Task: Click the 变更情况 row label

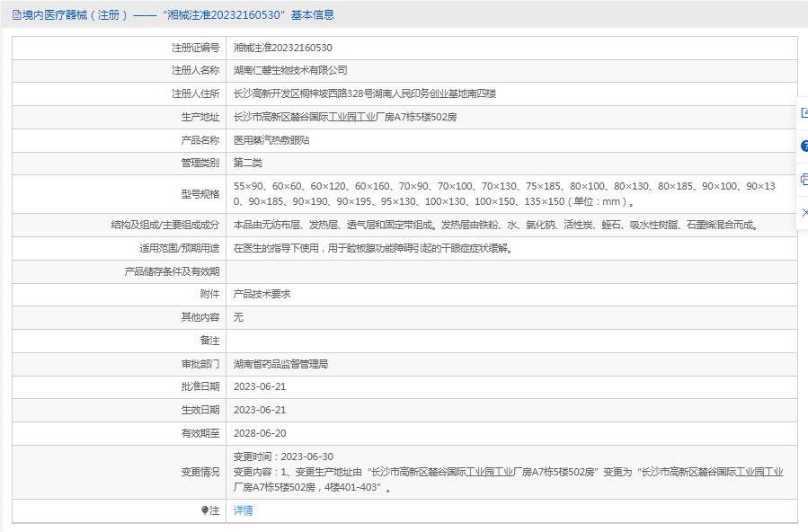Action: 200,472
